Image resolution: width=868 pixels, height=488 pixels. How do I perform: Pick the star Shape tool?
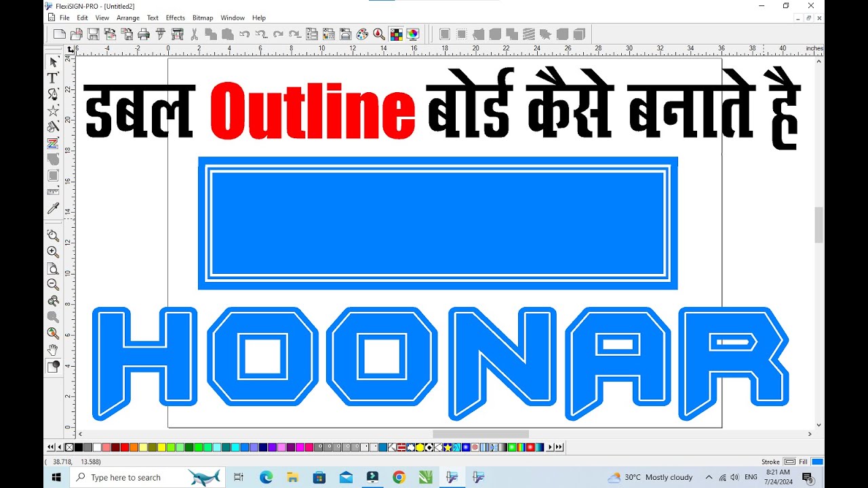coord(53,110)
